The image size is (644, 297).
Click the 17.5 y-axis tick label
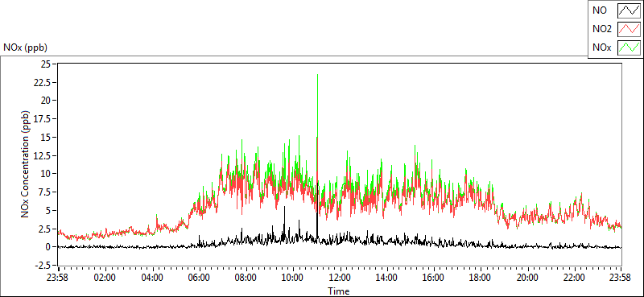tap(42, 118)
